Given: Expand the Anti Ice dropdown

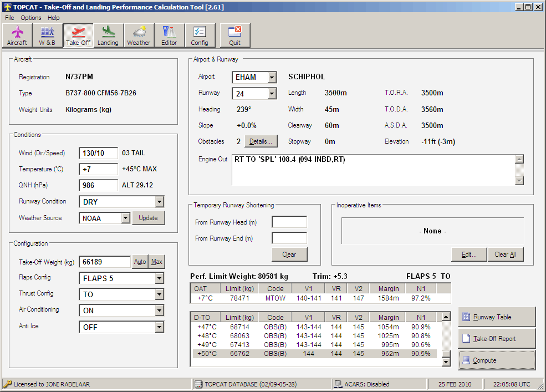Looking at the screenshot, I should 159,327.
